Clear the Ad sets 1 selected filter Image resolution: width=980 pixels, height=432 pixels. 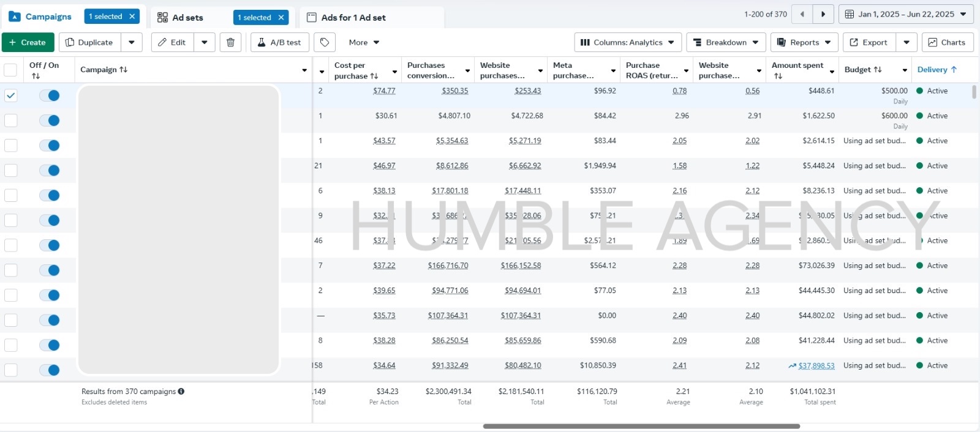(x=281, y=18)
